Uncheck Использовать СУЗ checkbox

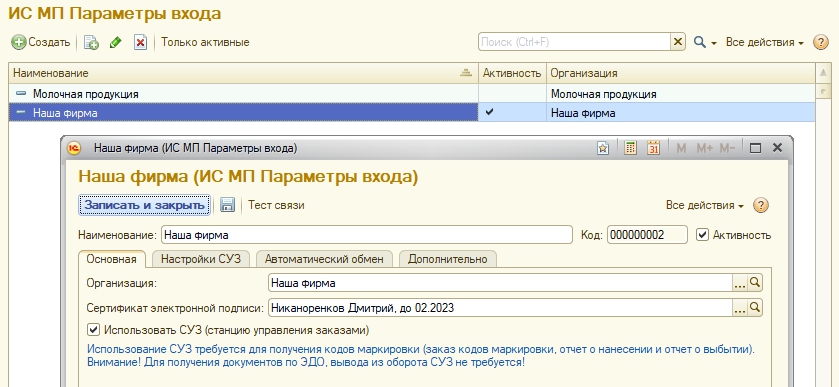click(94, 329)
